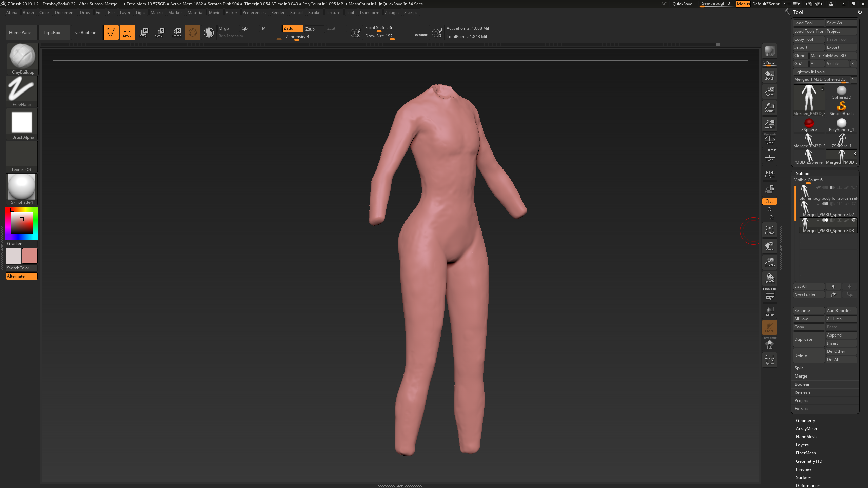Select the Move gizmo tool

[x=143, y=32]
